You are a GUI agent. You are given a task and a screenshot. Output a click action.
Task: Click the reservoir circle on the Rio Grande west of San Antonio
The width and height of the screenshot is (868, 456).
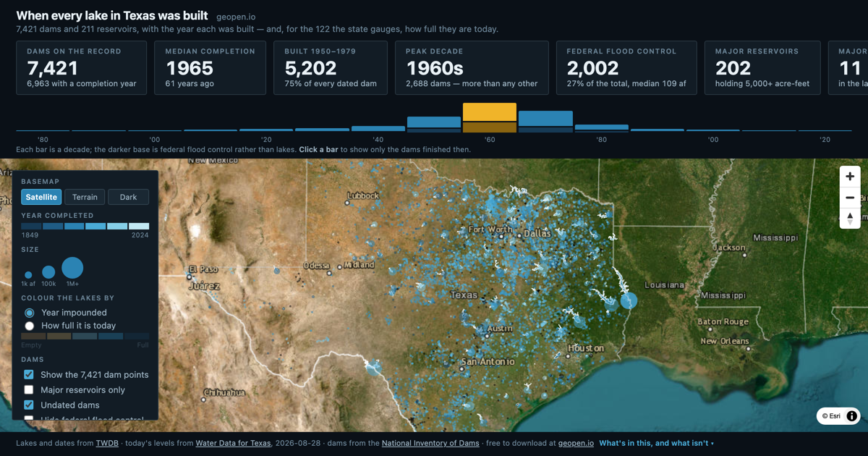(x=373, y=368)
